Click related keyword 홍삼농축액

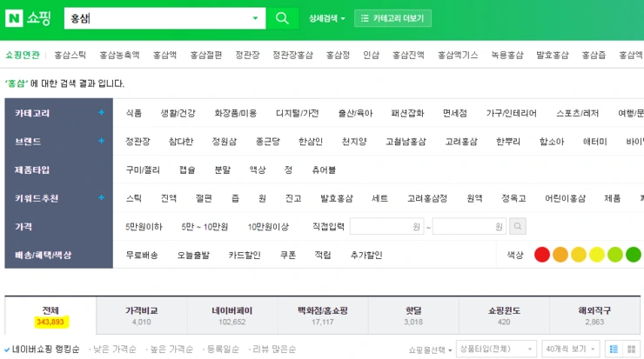[x=119, y=55]
